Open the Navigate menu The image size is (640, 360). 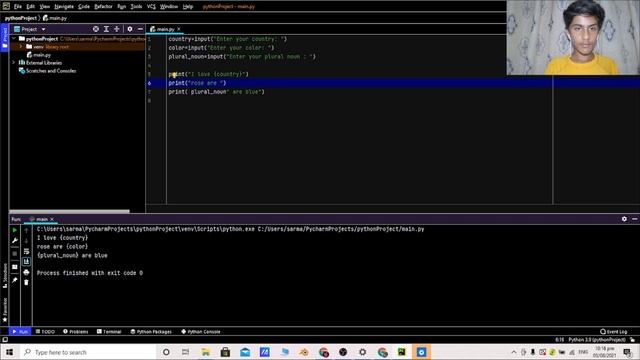click(x=64, y=7)
